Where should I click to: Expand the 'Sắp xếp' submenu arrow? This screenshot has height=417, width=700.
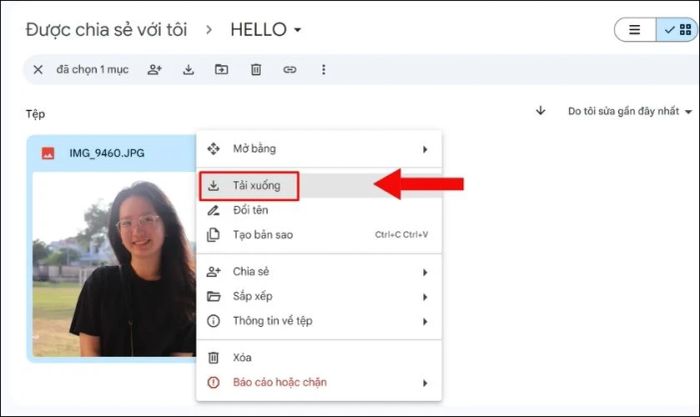(425, 297)
